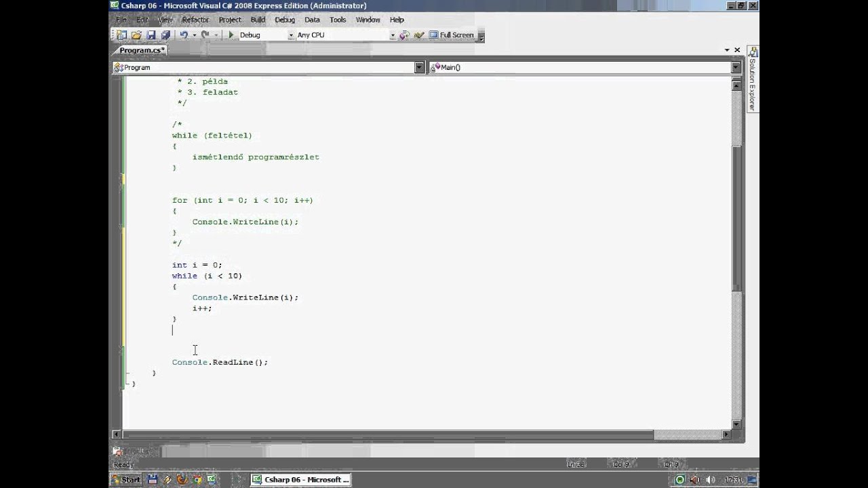Click the Chrome quick launch icon

(197, 480)
